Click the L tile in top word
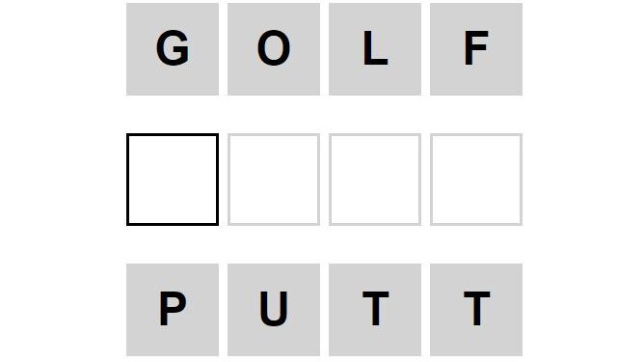The width and height of the screenshot is (644, 362). coord(375,49)
